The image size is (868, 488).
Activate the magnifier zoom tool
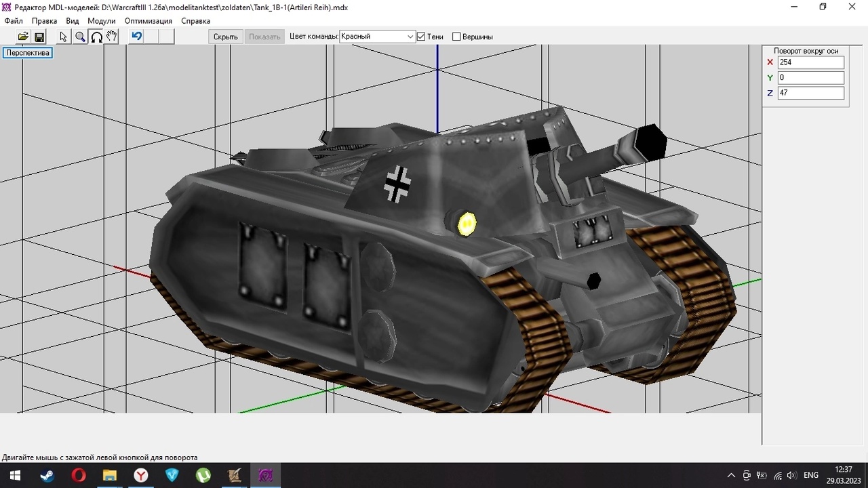tap(80, 37)
